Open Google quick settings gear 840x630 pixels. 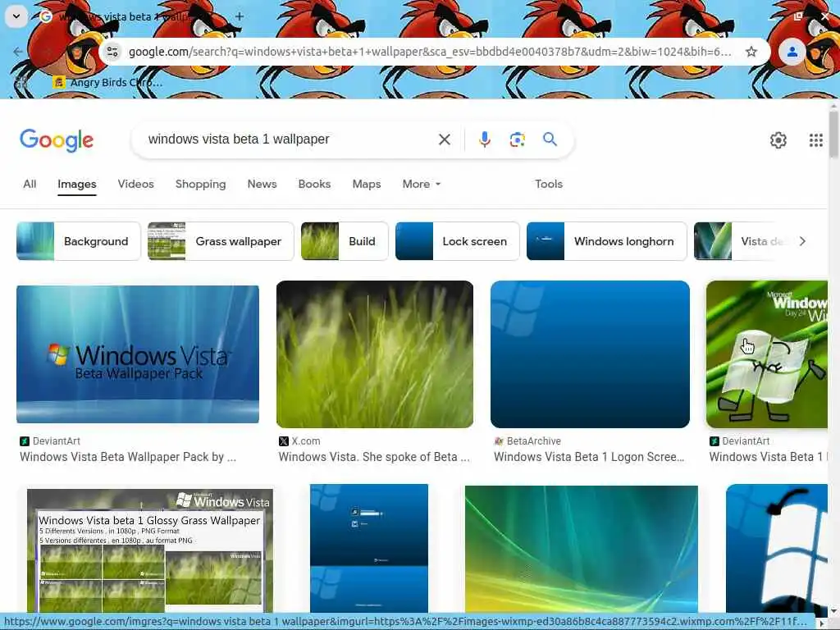pyautogui.click(x=778, y=140)
